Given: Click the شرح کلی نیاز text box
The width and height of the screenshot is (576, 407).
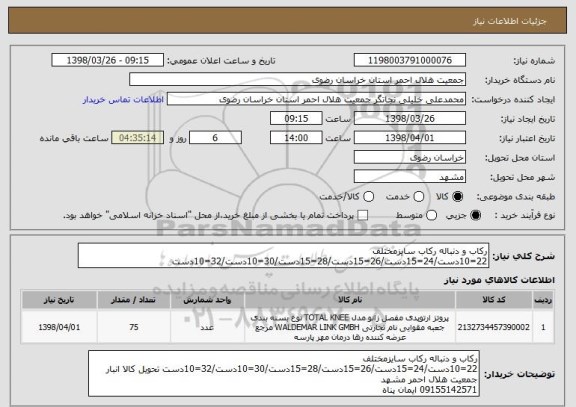Looking at the screenshot, I should (283, 256).
